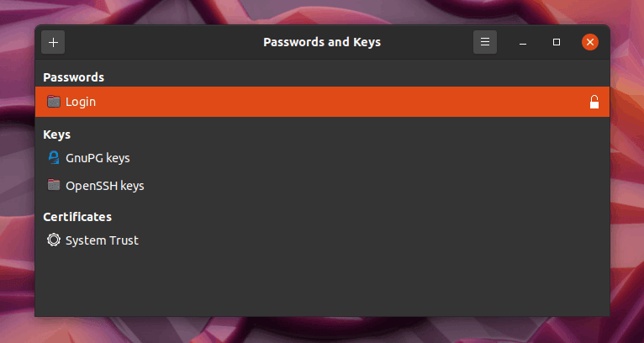The height and width of the screenshot is (343, 644).
Task: Select the Login keyring label
Action: coord(81,102)
